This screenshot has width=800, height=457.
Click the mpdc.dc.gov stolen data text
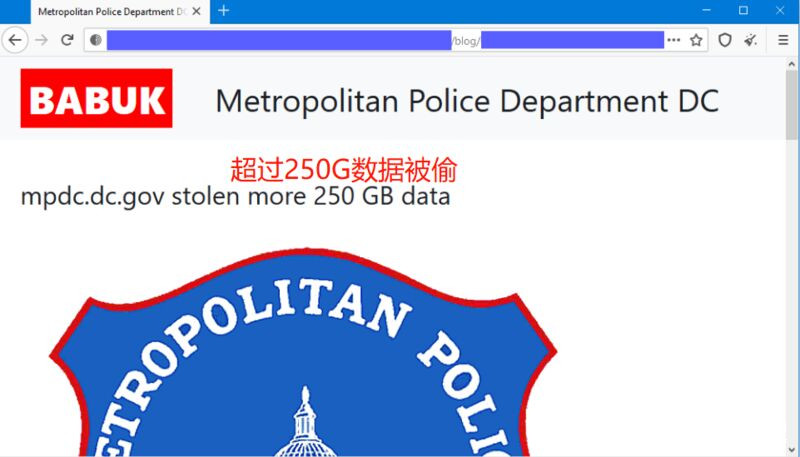pos(235,196)
